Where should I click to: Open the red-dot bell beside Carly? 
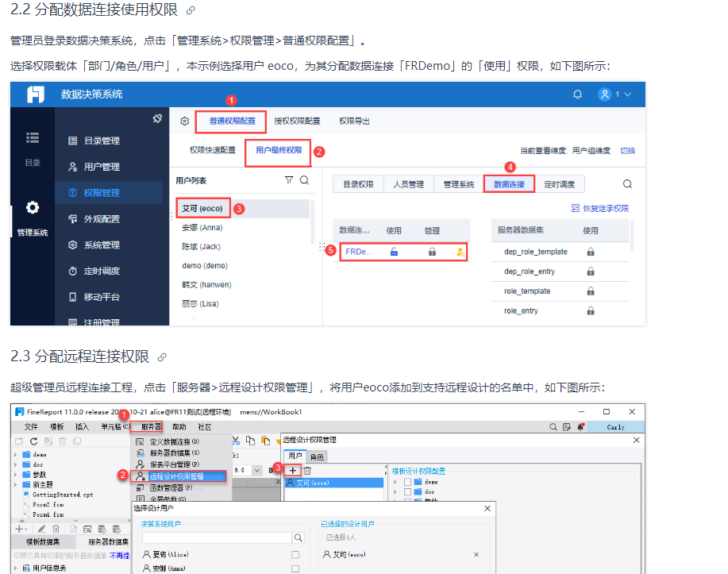[x=580, y=427]
